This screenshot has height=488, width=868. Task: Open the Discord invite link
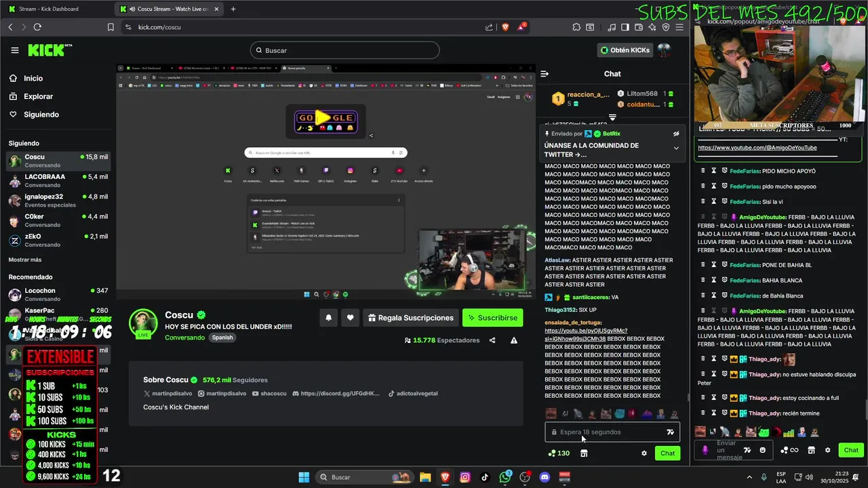coord(336,394)
